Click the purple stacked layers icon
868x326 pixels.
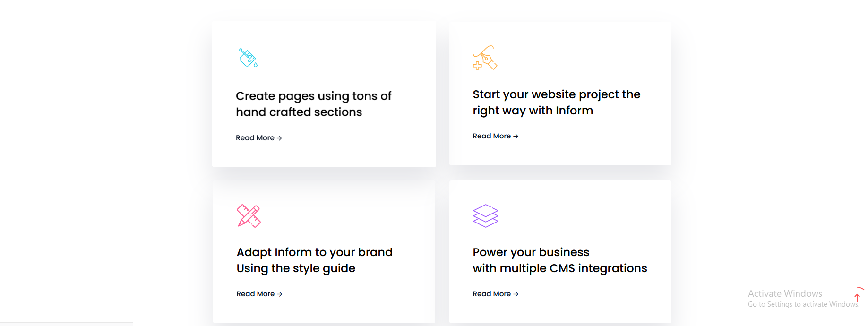point(486,216)
